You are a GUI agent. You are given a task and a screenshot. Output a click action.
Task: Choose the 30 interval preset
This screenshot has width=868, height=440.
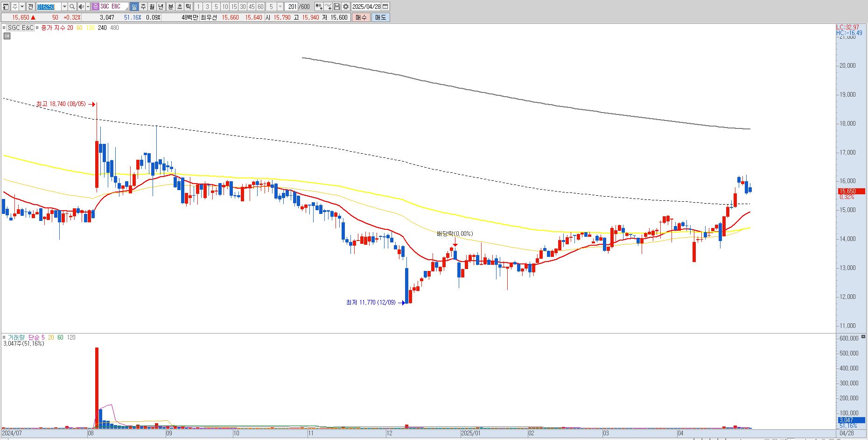(243, 7)
